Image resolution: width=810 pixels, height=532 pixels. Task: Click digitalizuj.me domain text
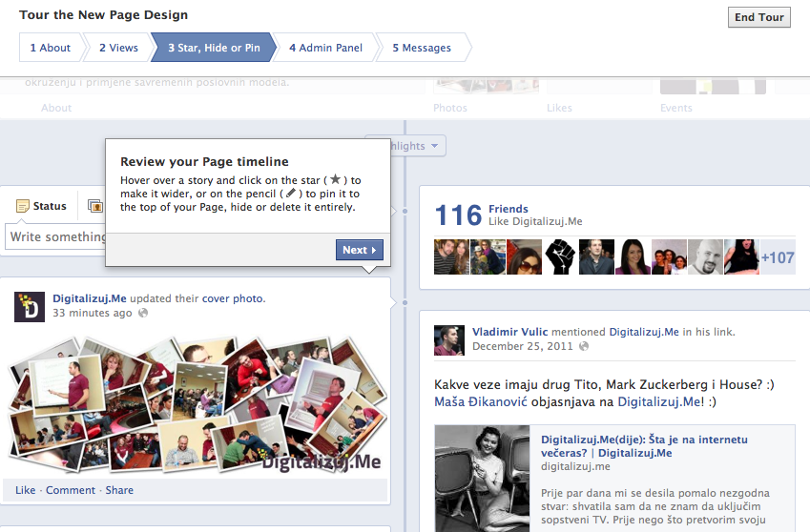pos(575,466)
